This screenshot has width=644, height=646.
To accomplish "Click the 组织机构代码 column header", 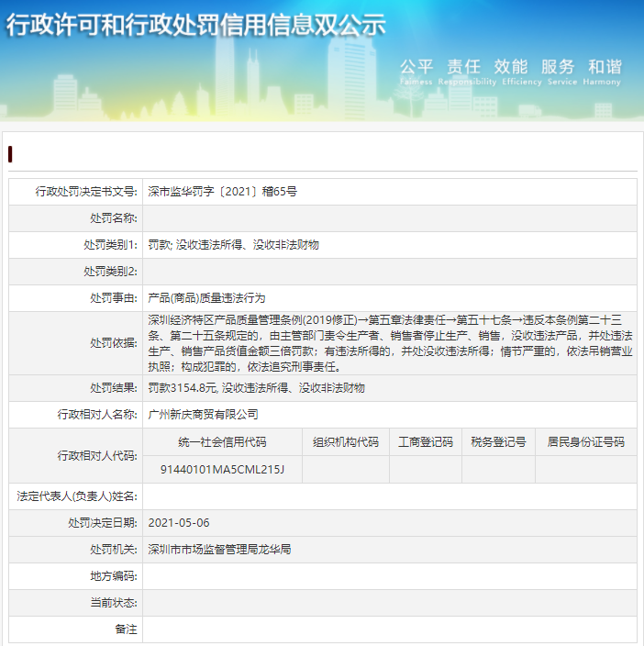I will (346, 442).
